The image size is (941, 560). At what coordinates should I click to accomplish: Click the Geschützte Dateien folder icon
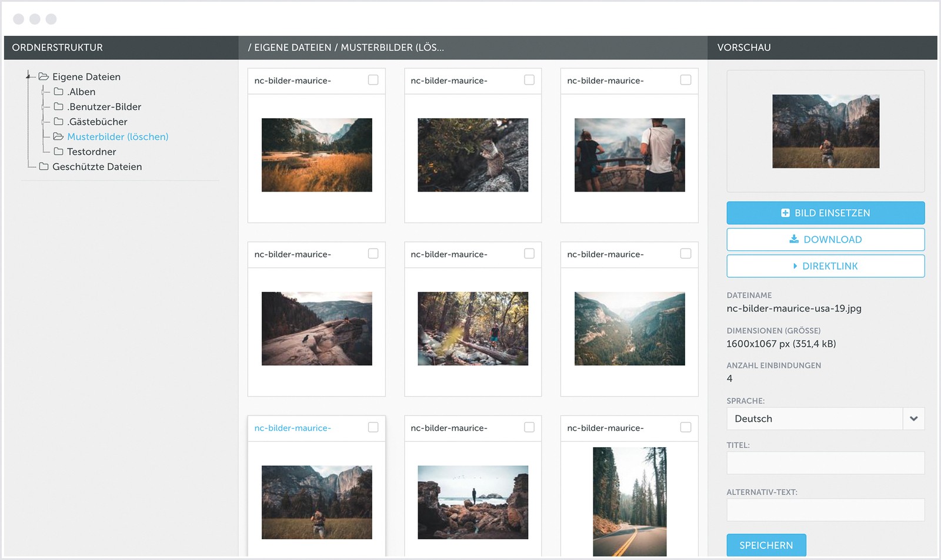click(44, 166)
